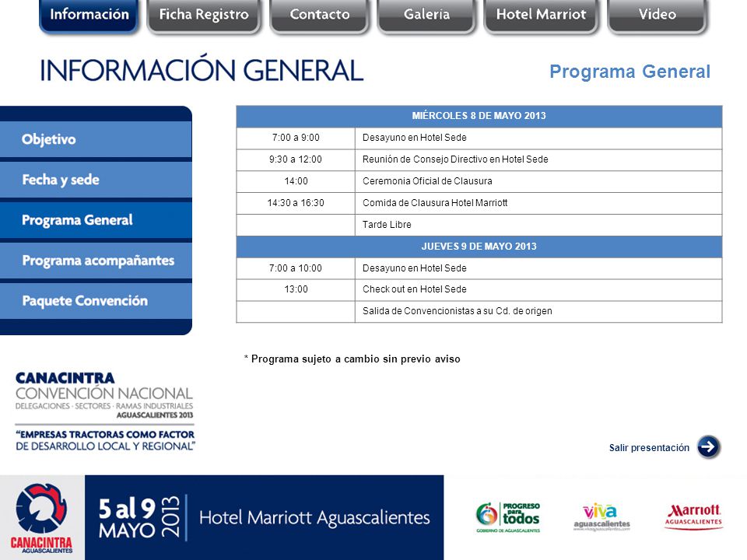
Task: Click the Información General title
Action: click(x=202, y=69)
